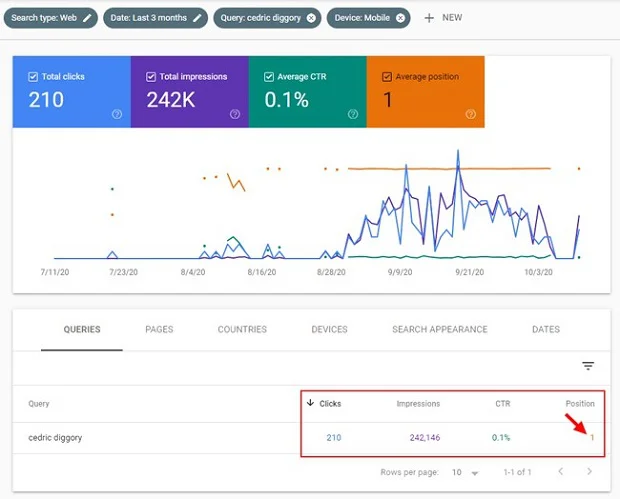Switch to the Pages tab
Image resolution: width=620 pixels, height=499 pixels.
pyautogui.click(x=159, y=329)
